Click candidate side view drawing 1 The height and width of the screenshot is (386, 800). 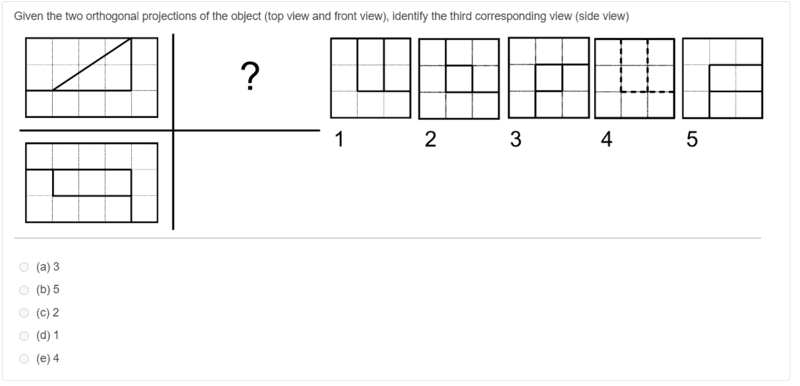(x=370, y=78)
